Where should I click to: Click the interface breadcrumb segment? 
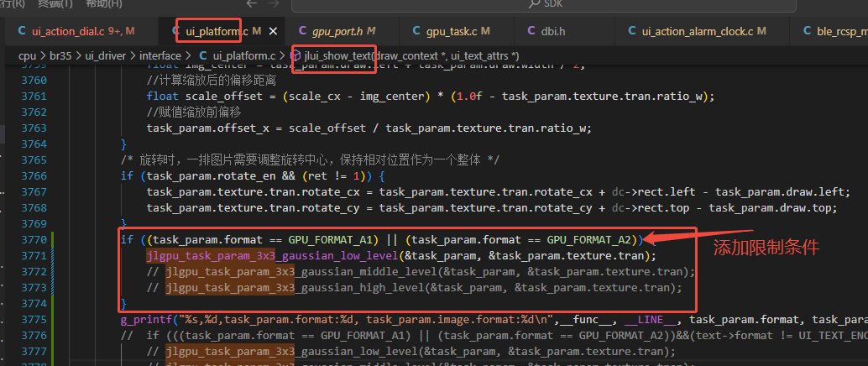(x=160, y=56)
